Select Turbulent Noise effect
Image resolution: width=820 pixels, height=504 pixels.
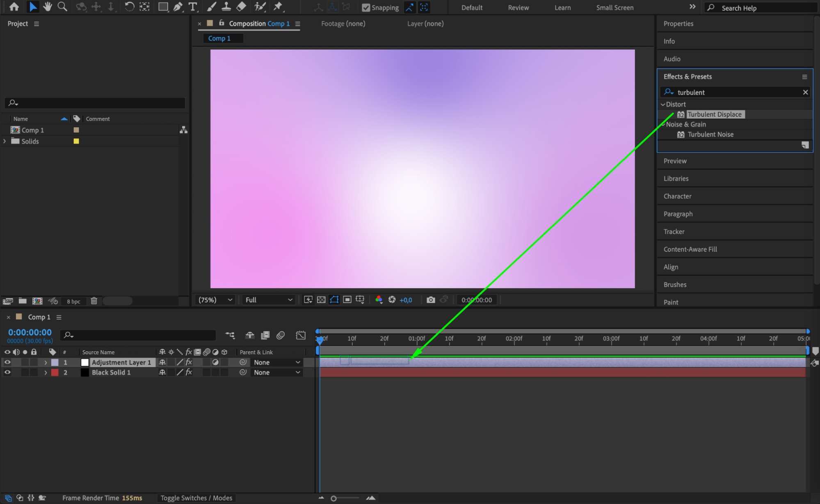pyautogui.click(x=710, y=135)
